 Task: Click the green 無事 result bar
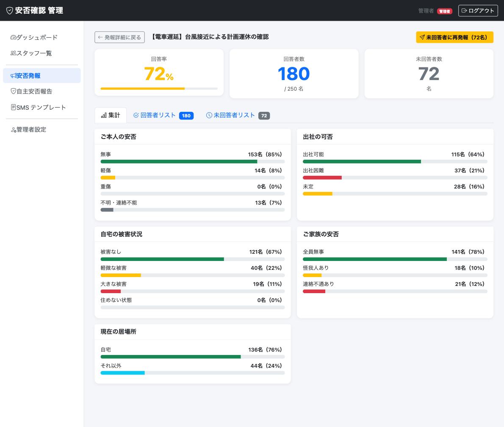tap(179, 161)
